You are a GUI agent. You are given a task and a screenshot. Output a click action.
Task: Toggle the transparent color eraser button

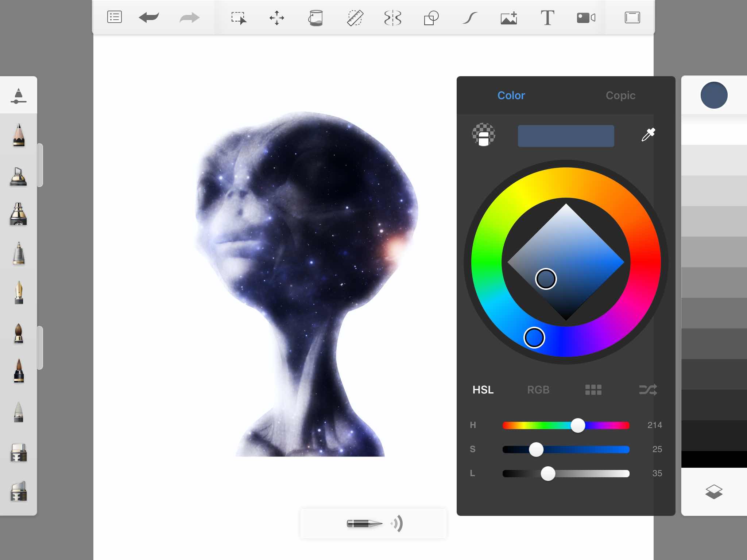[484, 135]
